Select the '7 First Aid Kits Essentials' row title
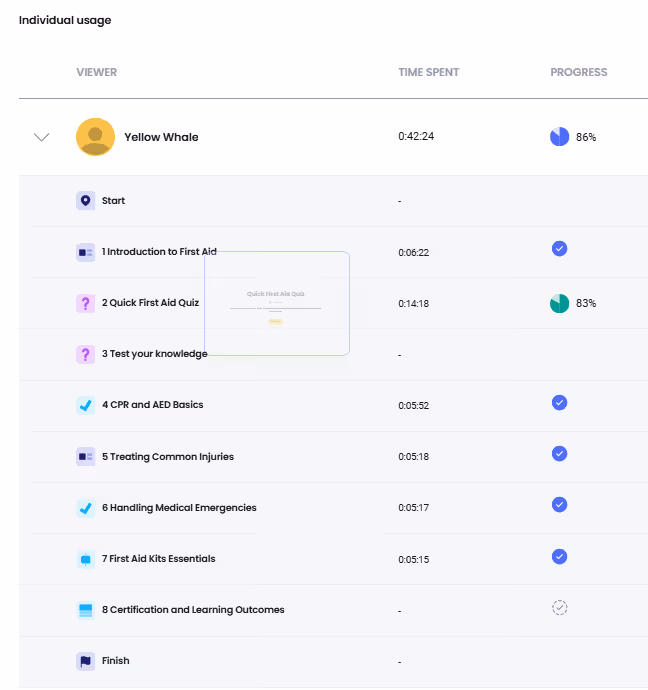The height and width of the screenshot is (690, 648). coord(158,559)
